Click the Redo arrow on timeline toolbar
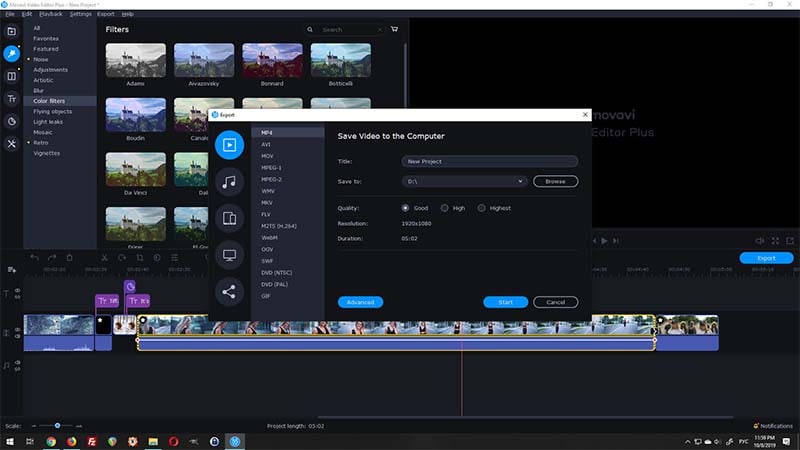800x450 pixels. (52, 258)
